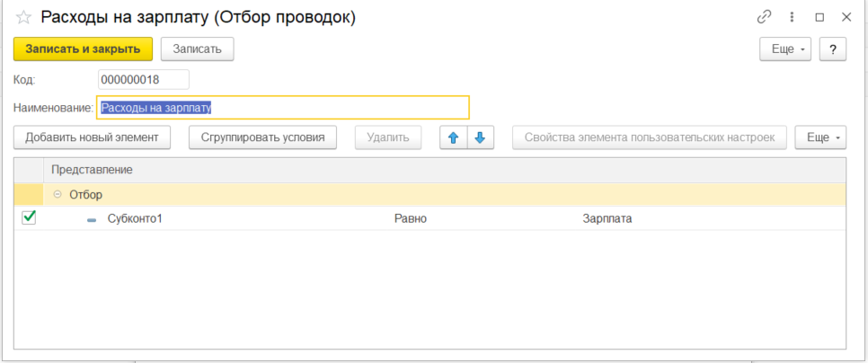868x363 pixels.
Task: Select the Зарплата value cell
Action: pyautogui.click(x=607, y=218)
